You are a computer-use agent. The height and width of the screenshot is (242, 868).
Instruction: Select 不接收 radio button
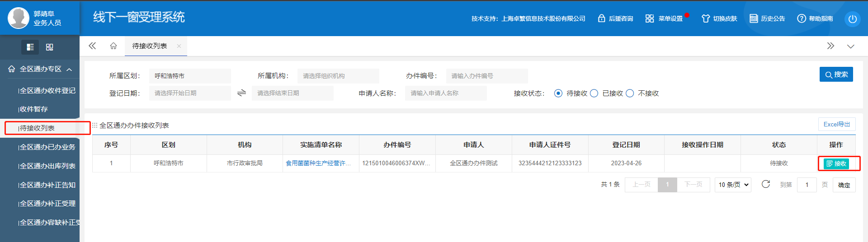pyautogui.click(x=630, y=93)
